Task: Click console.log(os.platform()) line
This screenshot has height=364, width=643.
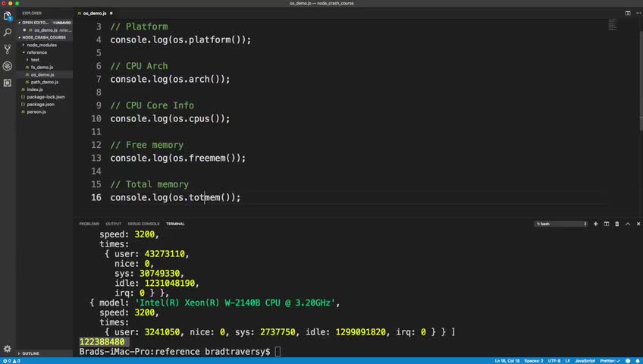Action: click(x=180, y=39)
